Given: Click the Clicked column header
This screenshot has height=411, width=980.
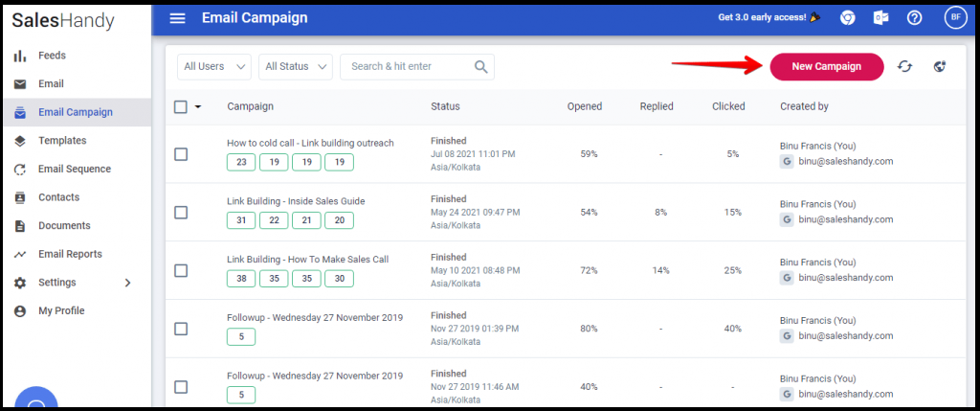Looking at the screenshot, I should pyautogui.click(x=728, y=107).
